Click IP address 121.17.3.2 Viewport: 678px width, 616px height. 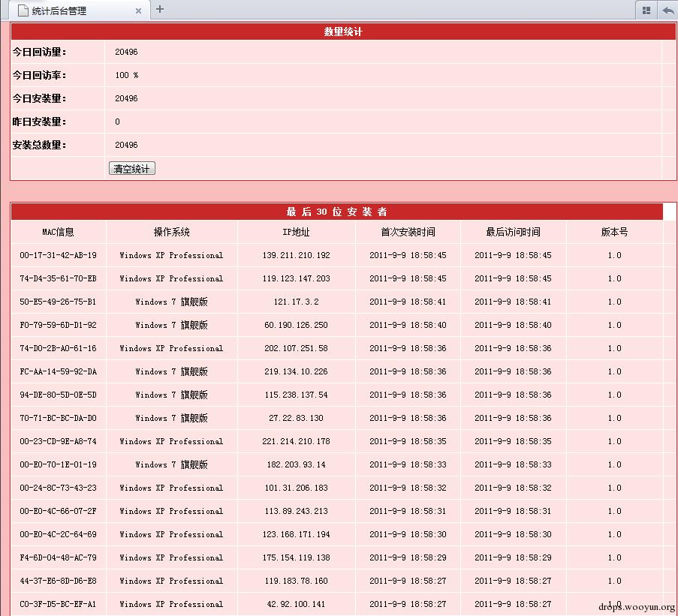(x=296, y=302)
